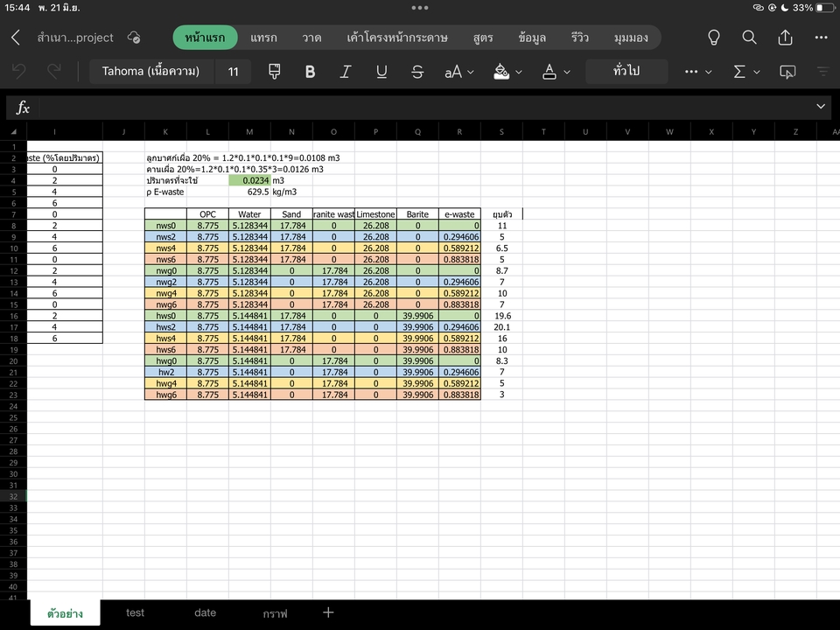Select column header S
The image size is (840, 630).
(501, 132)
